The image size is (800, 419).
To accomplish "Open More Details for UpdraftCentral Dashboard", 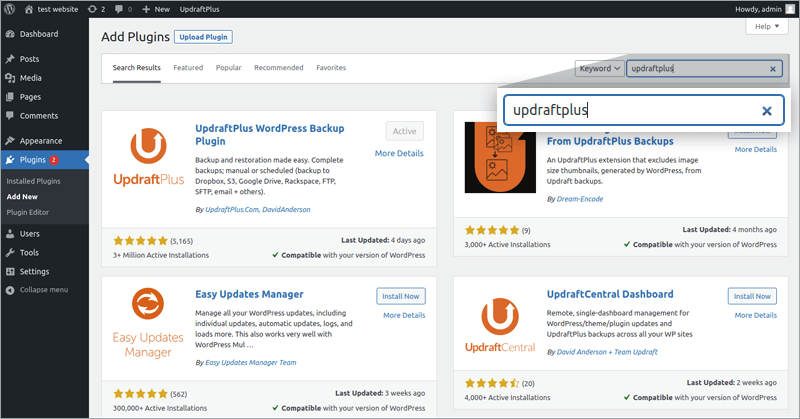I will coord(756,315).
